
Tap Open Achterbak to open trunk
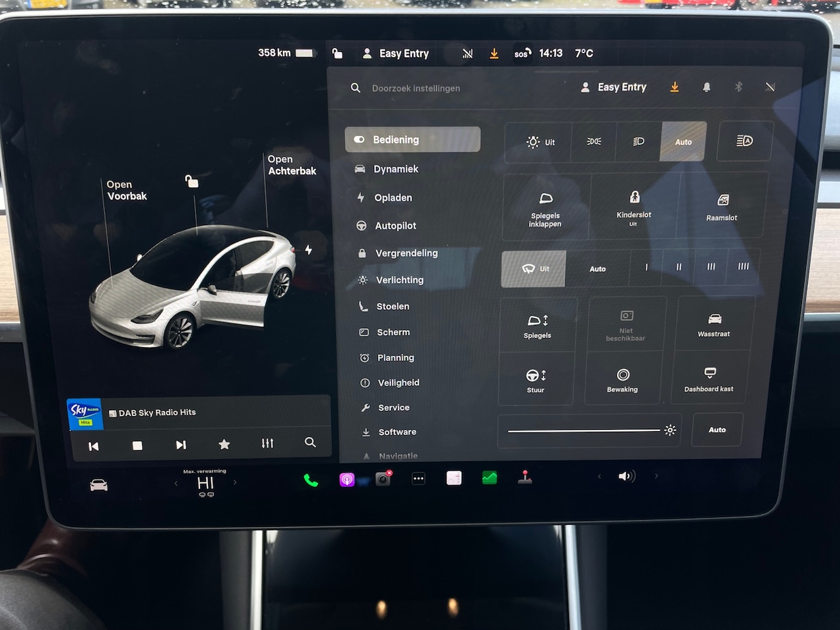pyautogui.click(x=291, y=165)
